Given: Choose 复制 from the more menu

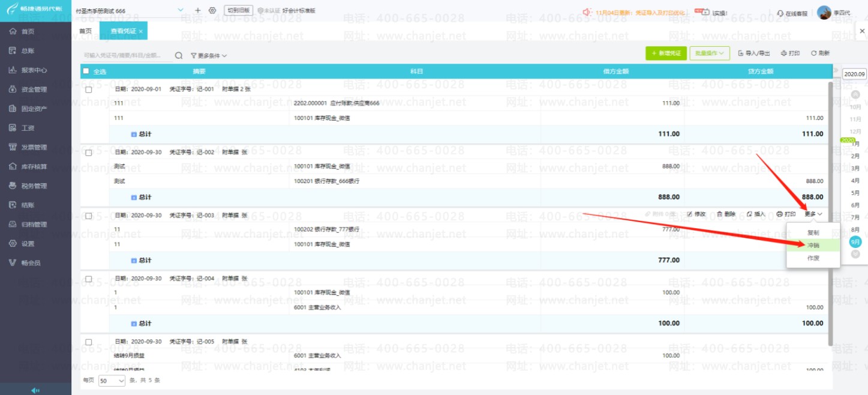Looking at the screenshot, I should pos(813,233).
